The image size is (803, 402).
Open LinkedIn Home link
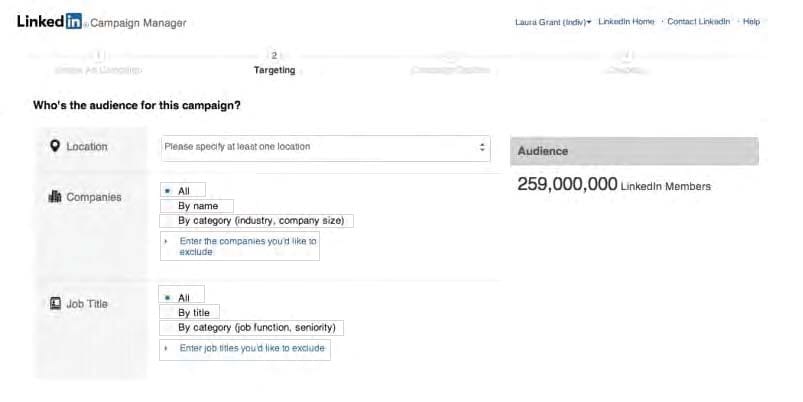tap(626, 22)
